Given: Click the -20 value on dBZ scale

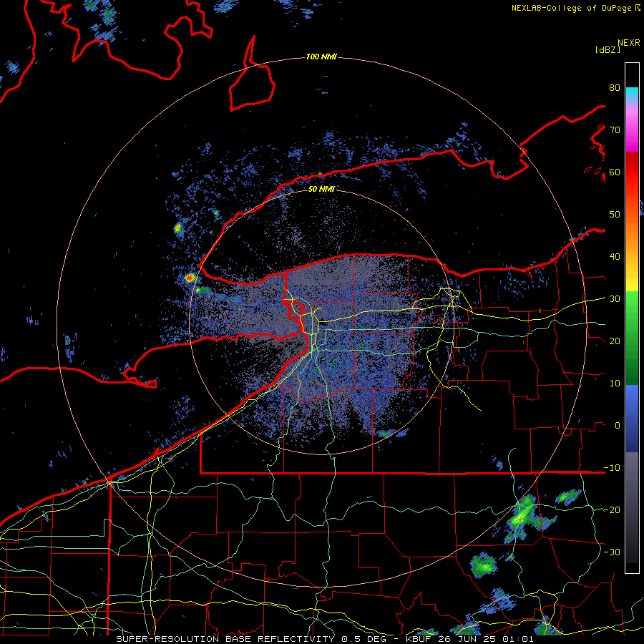Looking at the screenshot, I should (612, 510).
